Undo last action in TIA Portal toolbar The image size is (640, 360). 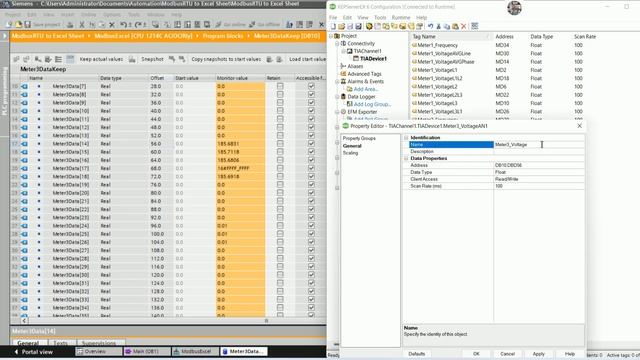pyautogui.click(x=124, y=25)
